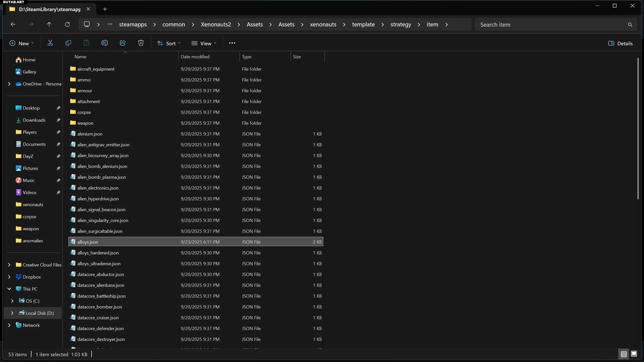This screenshot has height=362, width=644.
Task: Click the Delete trash can icon
Action: pos(141,43)
